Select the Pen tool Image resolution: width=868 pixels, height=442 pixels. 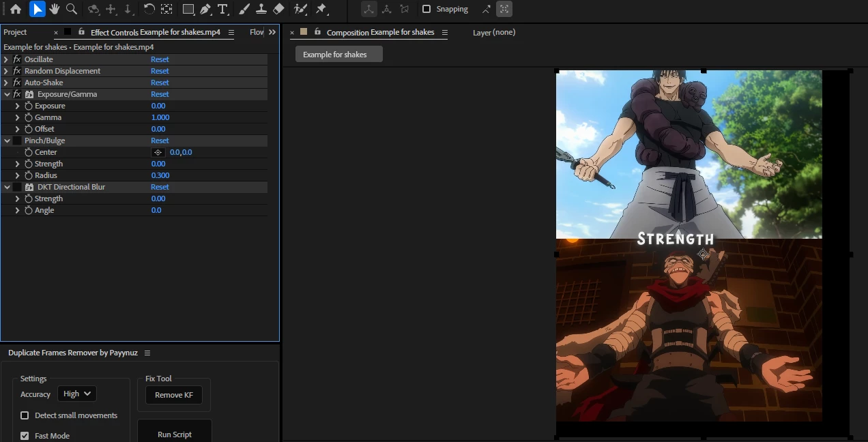pyautogui.click(x=205, y=10)
